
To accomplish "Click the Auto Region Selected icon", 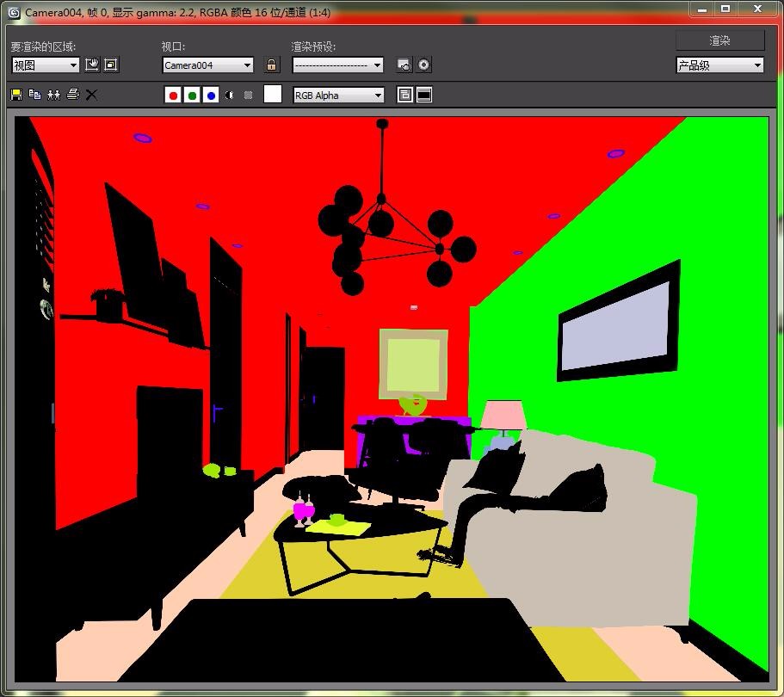I will click(x=111, y=65).
